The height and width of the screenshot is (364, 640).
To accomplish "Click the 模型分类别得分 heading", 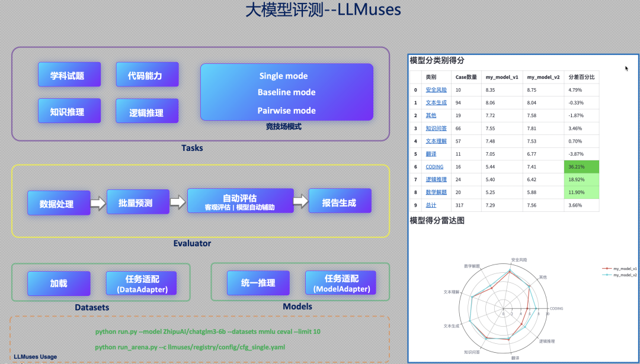I will [437, 61].
